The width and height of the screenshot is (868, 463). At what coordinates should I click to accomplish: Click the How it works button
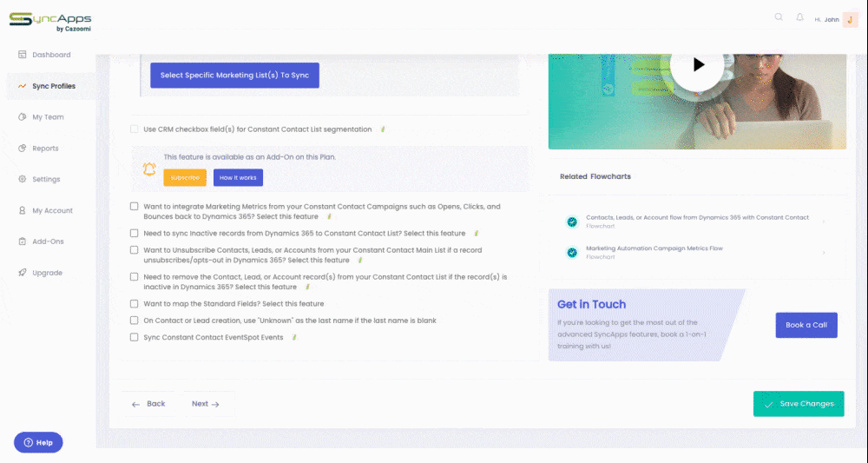point(238,178)
